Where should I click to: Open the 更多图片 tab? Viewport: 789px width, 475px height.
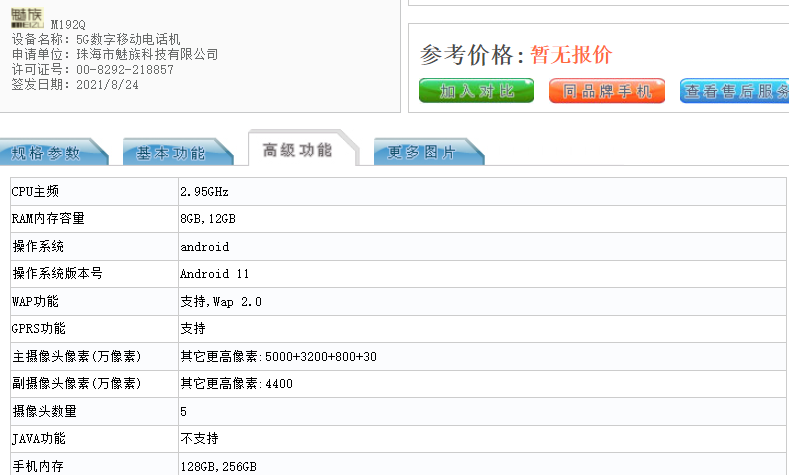click(x=422, y=153)
